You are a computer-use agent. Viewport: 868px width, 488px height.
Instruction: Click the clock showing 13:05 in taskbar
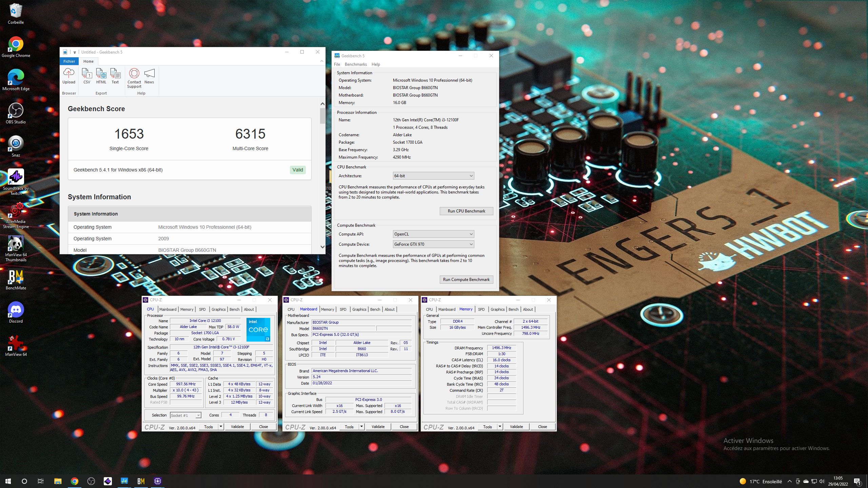click(838, 481)
